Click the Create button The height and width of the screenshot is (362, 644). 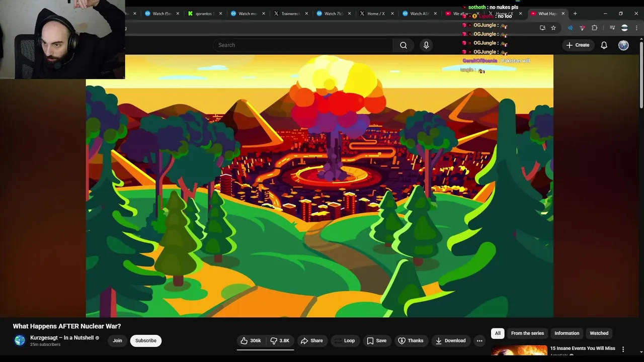578,45
